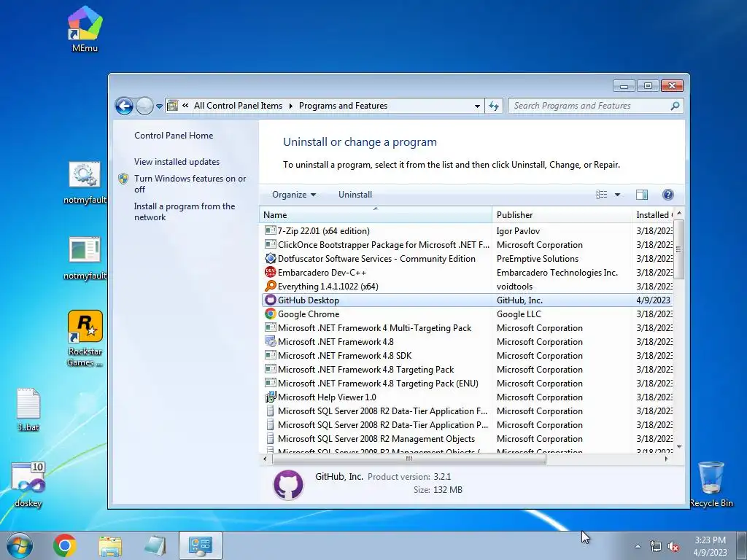Select ClickOnce Bootstrapper Package row
Screen dimensions: 747x560
pos(467,245)
